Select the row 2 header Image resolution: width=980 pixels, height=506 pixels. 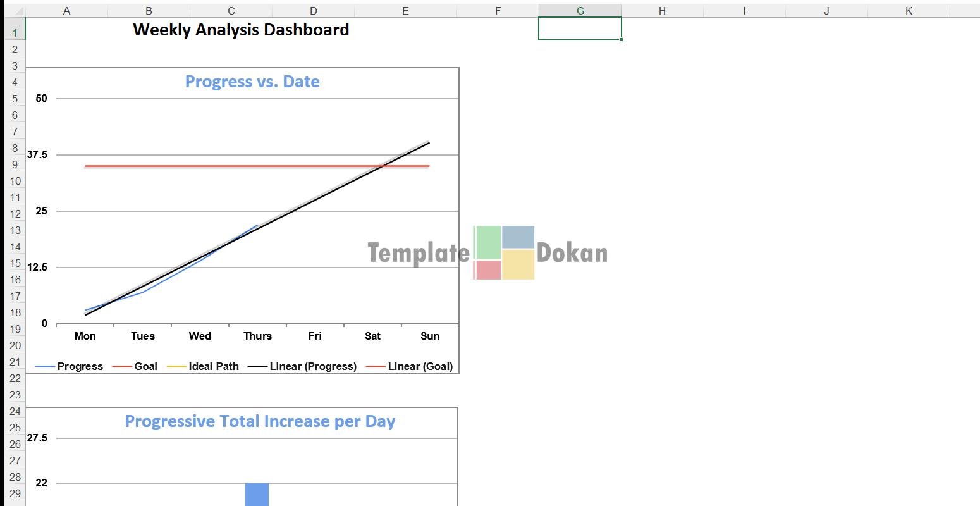tap(15, 49)
